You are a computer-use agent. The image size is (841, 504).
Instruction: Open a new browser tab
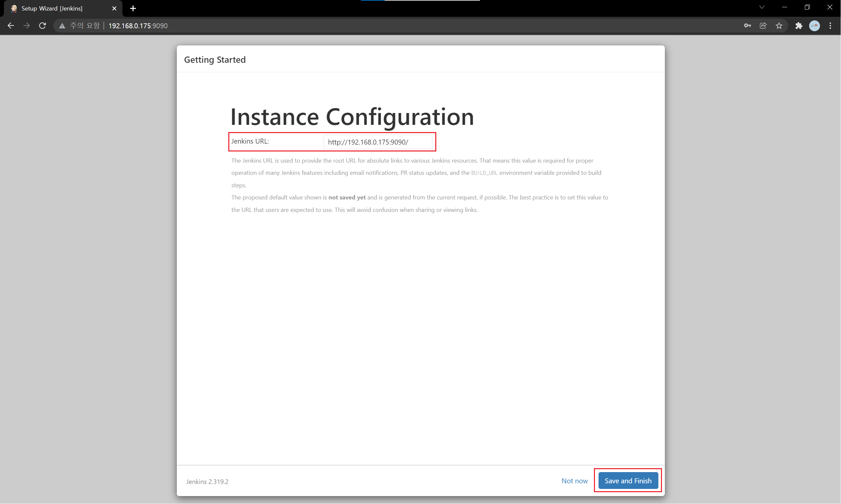click(x=133, y=9)
